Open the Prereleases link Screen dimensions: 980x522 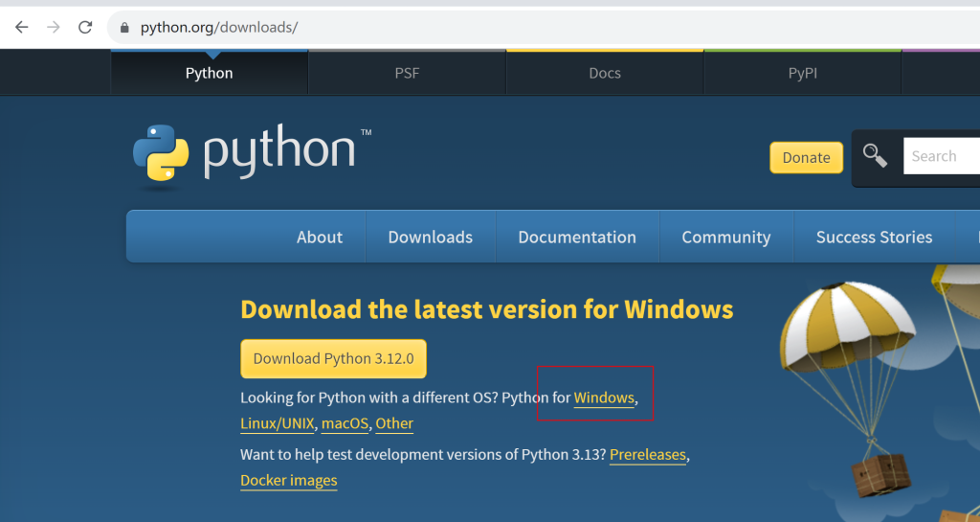648,455
